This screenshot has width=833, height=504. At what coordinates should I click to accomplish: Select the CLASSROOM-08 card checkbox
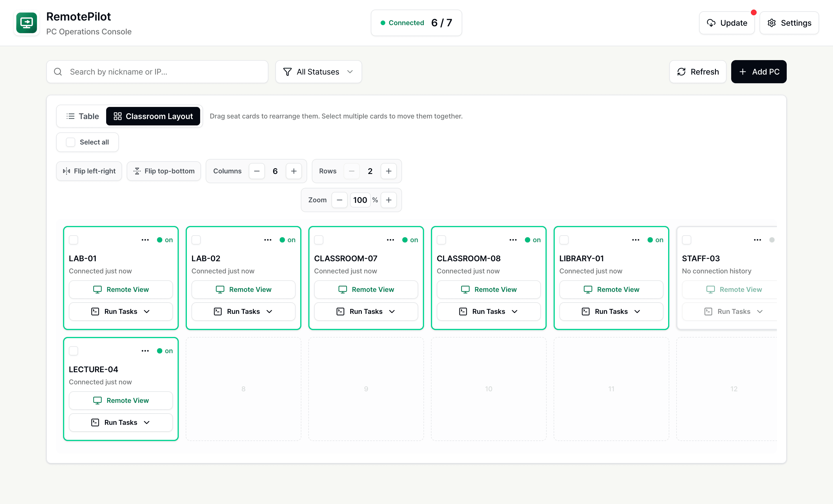[441, 240]
